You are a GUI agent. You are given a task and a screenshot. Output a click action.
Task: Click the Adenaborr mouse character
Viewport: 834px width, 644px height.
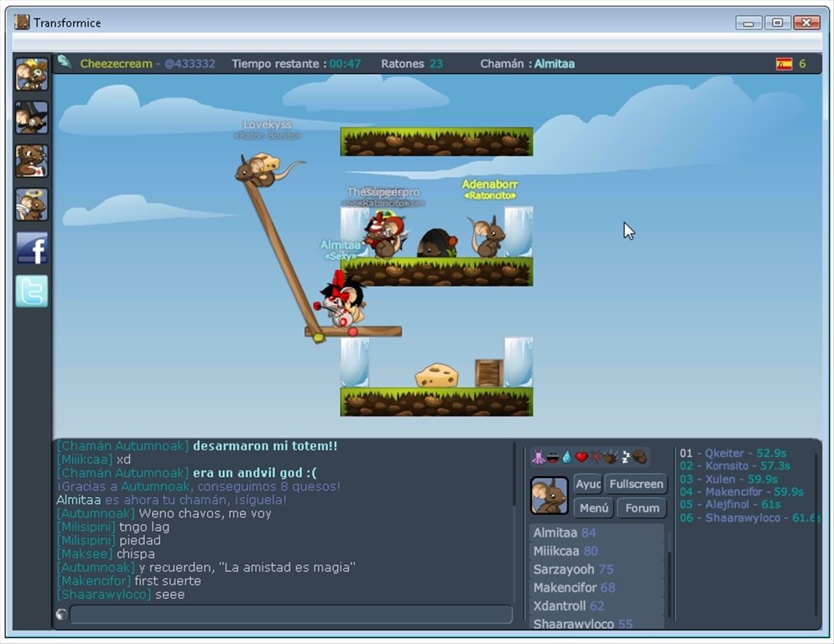[x=487, y=236]
